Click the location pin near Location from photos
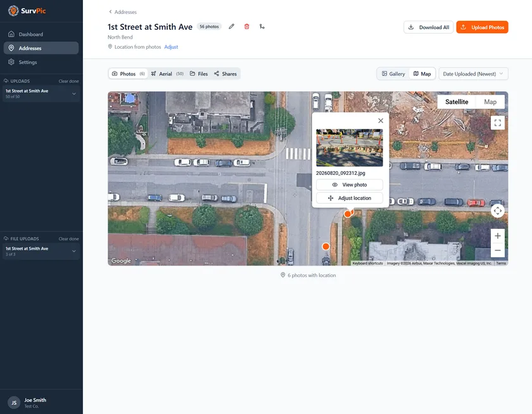This screenshot has height=414, width=532. pos(110,46)
